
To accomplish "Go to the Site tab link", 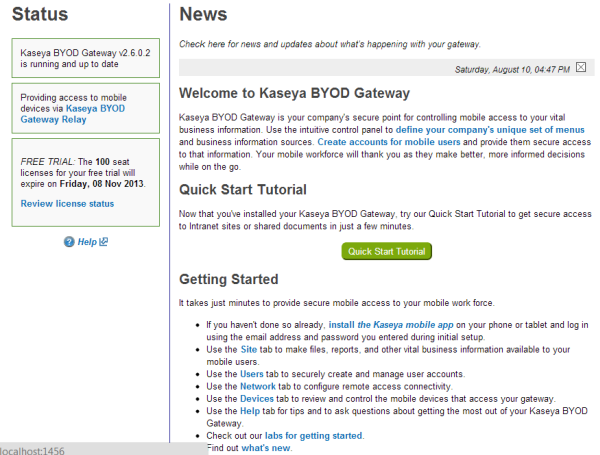I will click(249, 349).
